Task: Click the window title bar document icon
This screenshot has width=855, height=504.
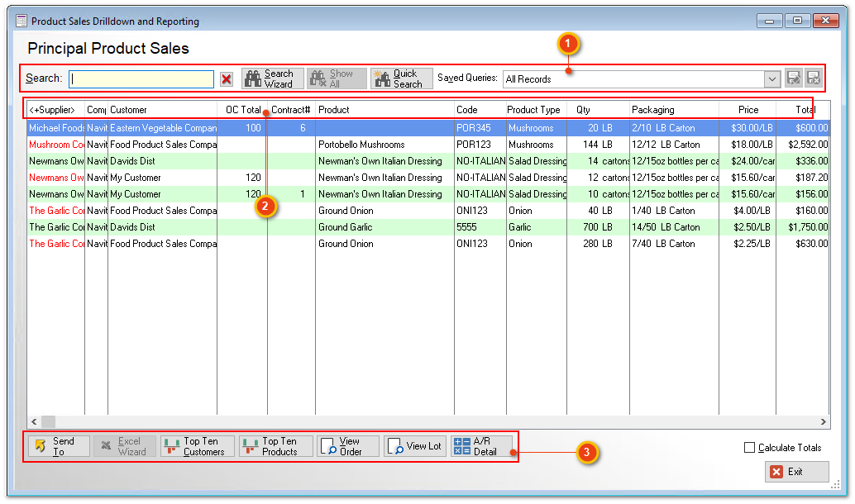Action: tap(21, 21)
